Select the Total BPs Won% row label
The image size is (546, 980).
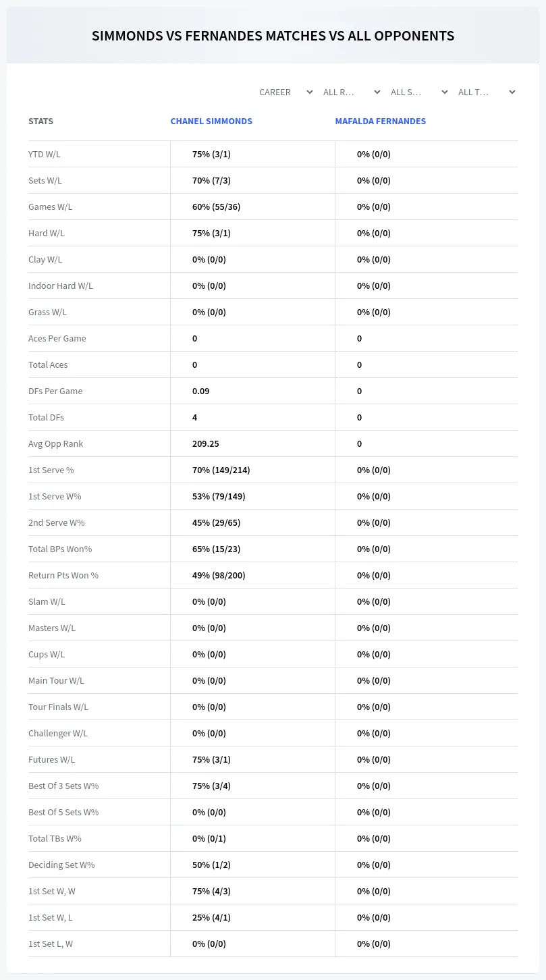[60, 549]
